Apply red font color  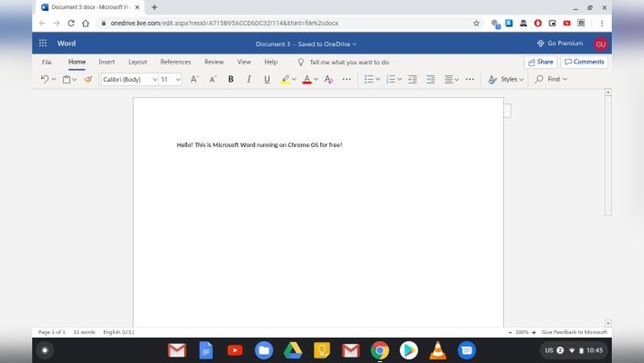pyautogui.click(x=307, y=79)
